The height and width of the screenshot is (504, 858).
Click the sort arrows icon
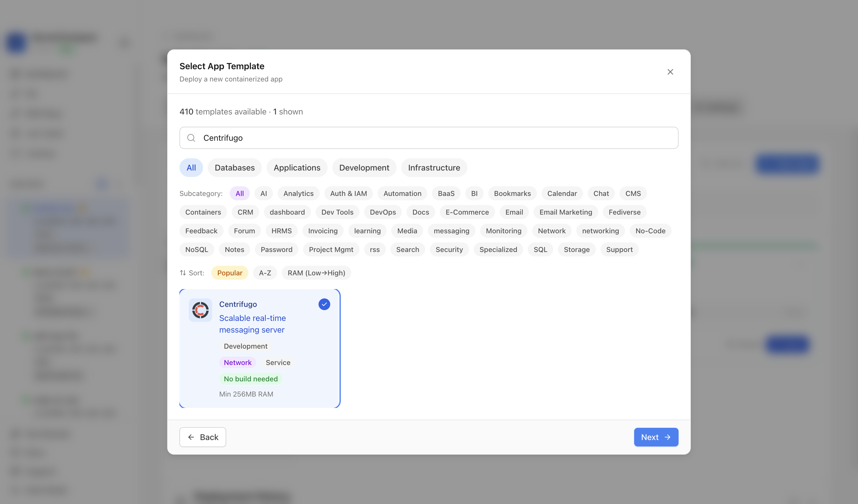183,273
